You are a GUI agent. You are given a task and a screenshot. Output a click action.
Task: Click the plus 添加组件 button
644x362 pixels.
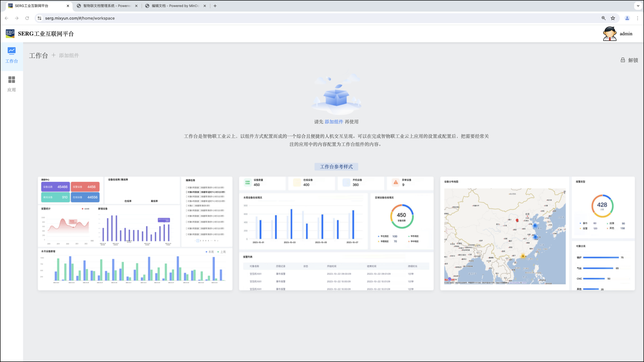coord(65,55)
